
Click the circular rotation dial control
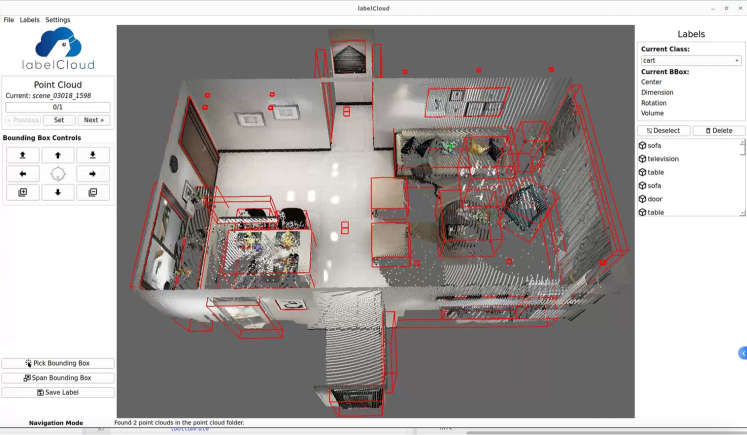pos(58,174)
